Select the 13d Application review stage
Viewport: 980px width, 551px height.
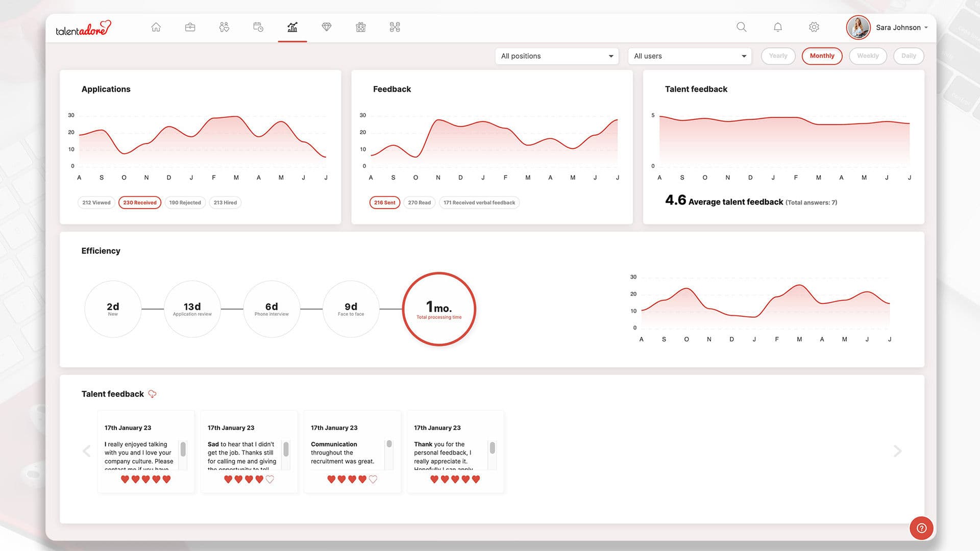192,309
